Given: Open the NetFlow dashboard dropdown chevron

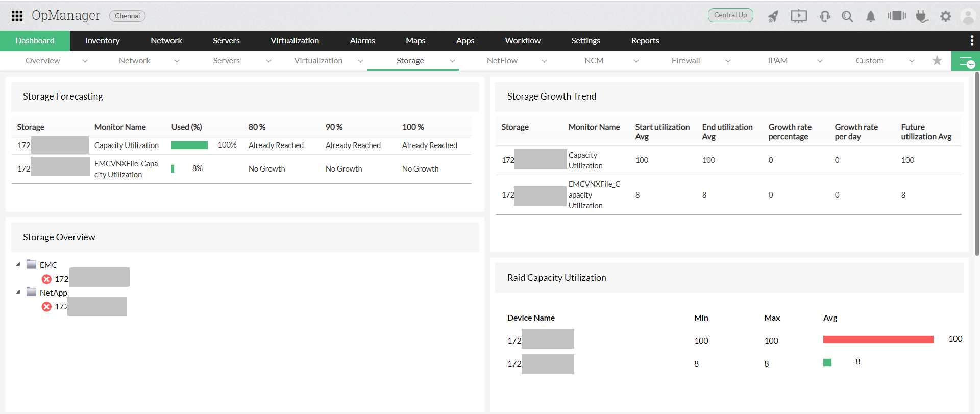Looking at the screenshot, I should click(544, 61).
